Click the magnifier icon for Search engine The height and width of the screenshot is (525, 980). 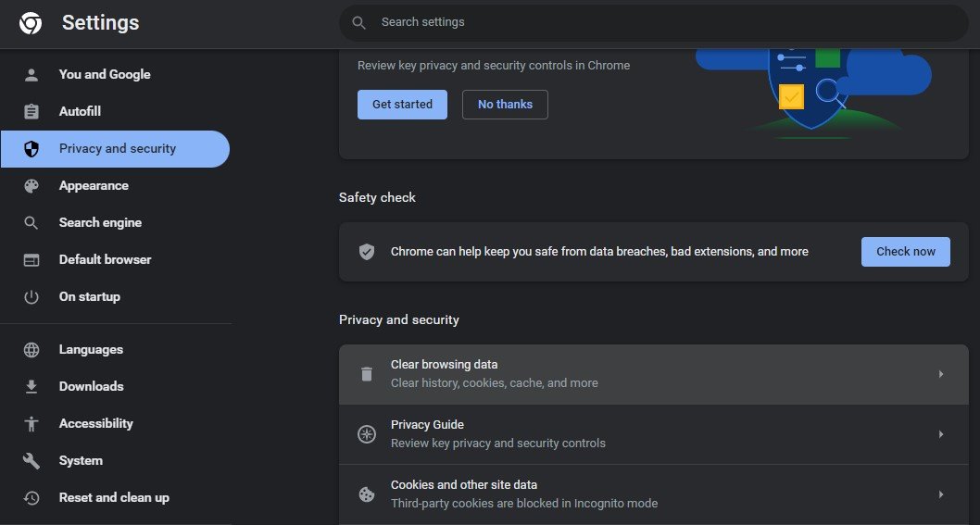[x=31, y=222]
